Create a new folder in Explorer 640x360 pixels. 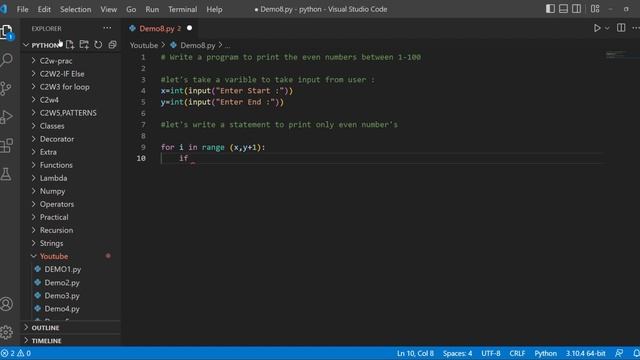tap(84, 45)
